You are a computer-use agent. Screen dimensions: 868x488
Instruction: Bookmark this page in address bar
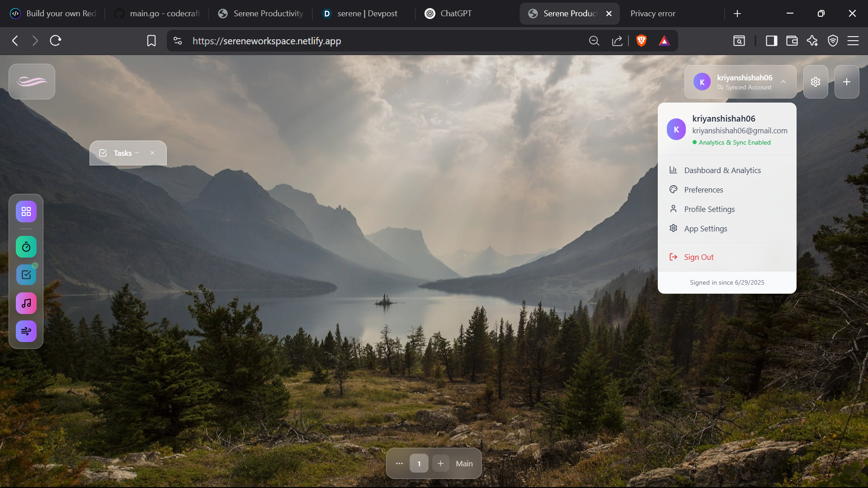pyautogui.click(x=151, y=41)
